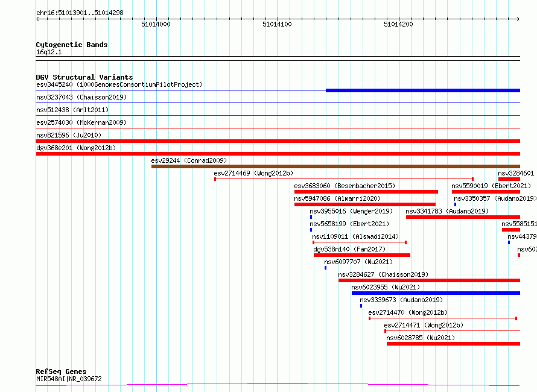Click the nsv3341783 red variant bar
Screen dimensions: 537x392
(x=463, y=217)
